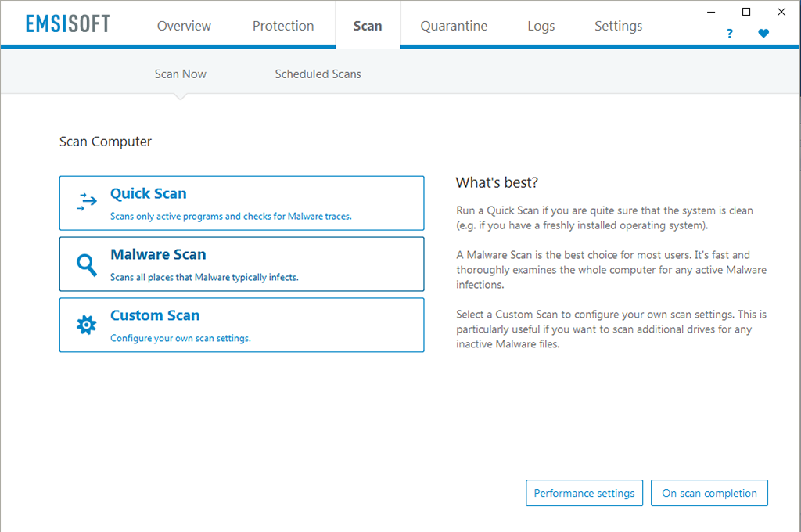Maximize the Emsisoft window
Viewport: 801px width, 532px height.
(746, 12)
